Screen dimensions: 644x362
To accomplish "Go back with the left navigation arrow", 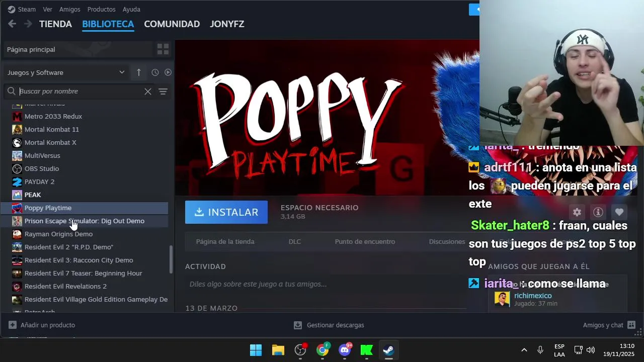I will [12, 24].
